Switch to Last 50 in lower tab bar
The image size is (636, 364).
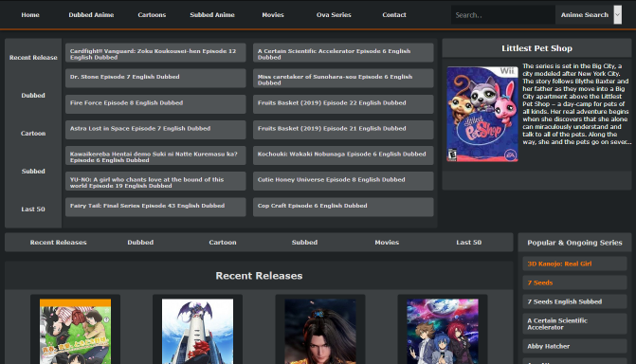[469, 243]
